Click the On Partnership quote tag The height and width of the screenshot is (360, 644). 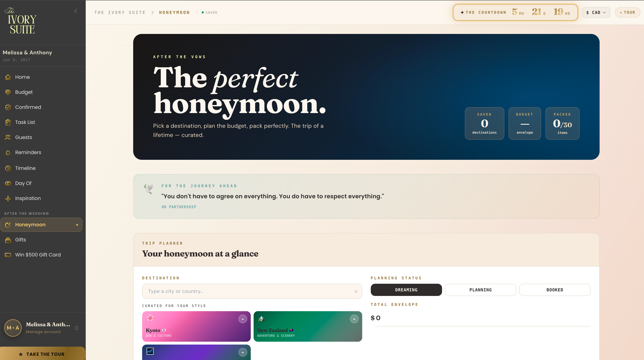(179, 207)
